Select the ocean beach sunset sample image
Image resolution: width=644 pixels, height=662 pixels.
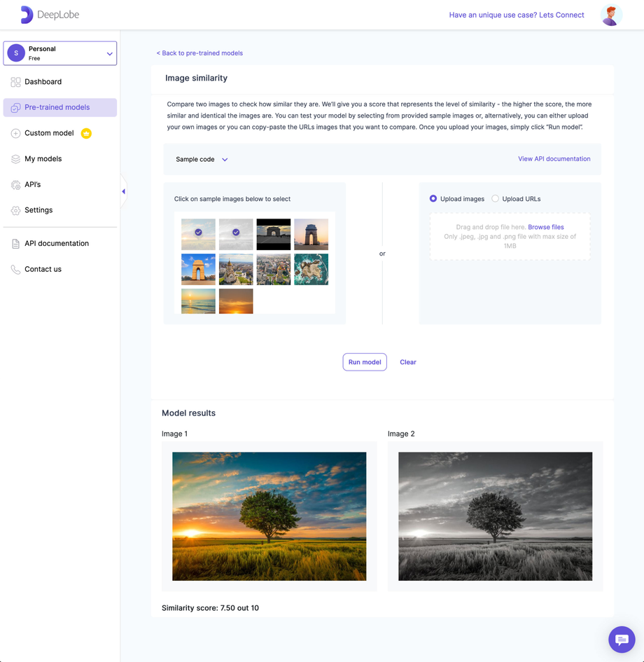click(198, 301)
